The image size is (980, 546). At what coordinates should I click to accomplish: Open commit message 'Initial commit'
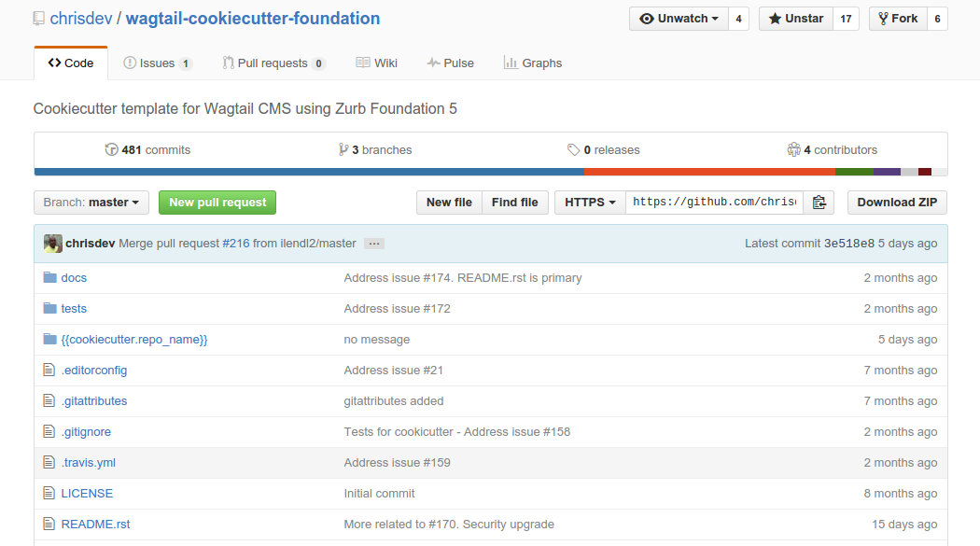click(379, 494)
